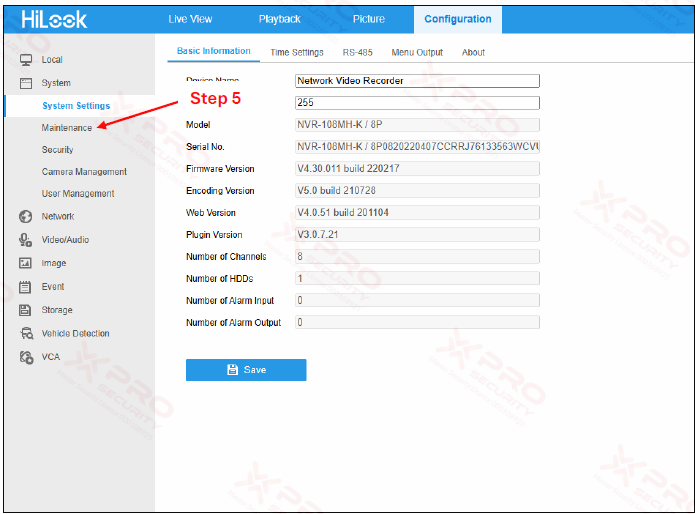Select Camera Management in sidebar
Image resolution: width=695 pixels, height=514 pixels.
tap(84, 172)
